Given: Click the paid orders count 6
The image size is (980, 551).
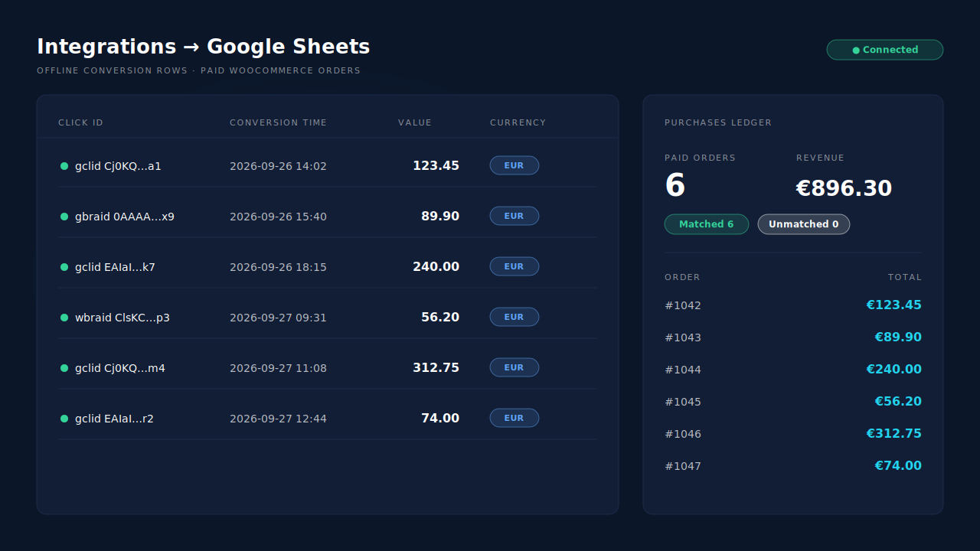Looking at the screenshot, I should 675,186.
